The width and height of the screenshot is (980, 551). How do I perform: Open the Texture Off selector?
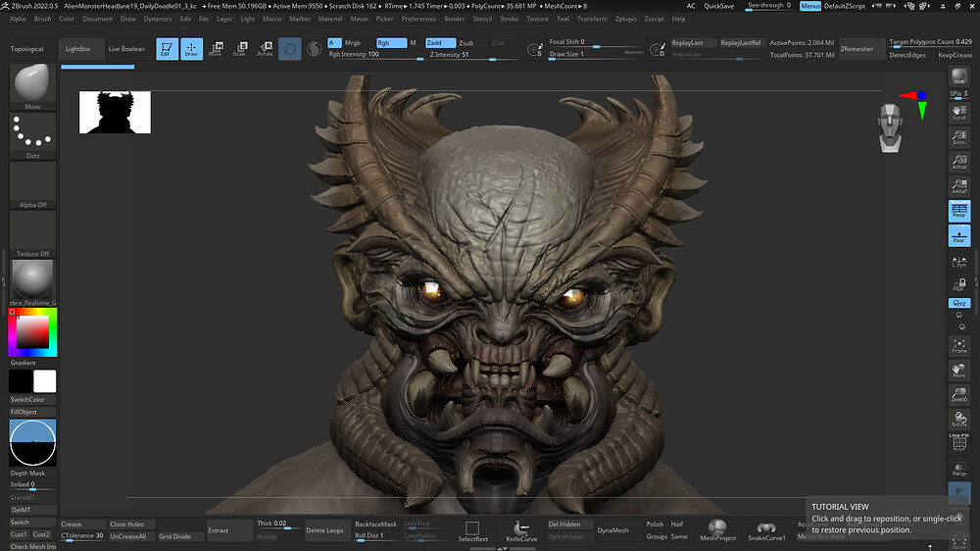[32, 234]
